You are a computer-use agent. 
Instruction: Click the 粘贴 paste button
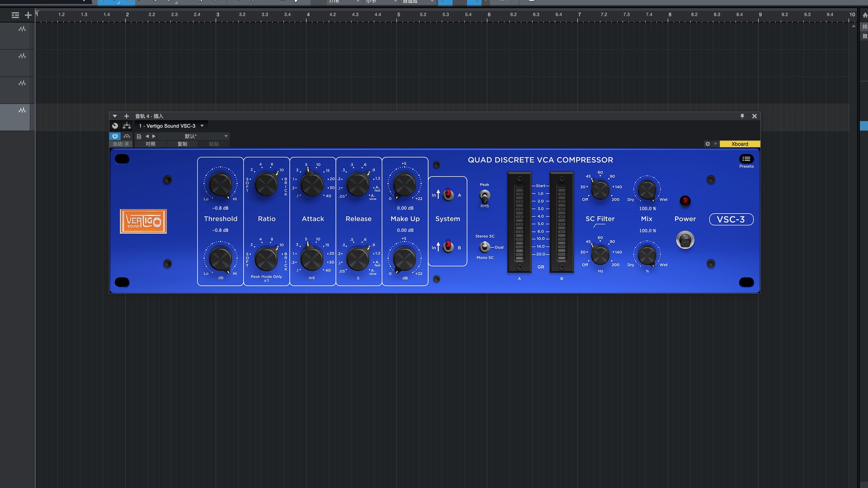pos(214,144)
